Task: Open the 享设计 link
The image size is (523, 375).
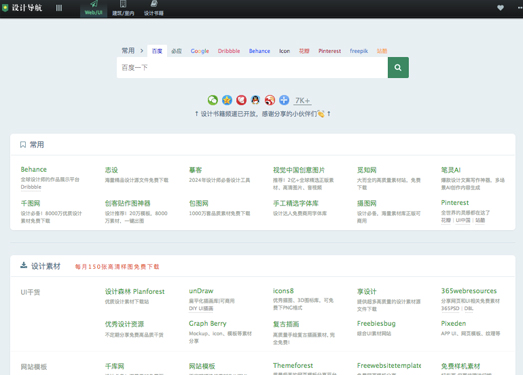Action: click(367, 291)
